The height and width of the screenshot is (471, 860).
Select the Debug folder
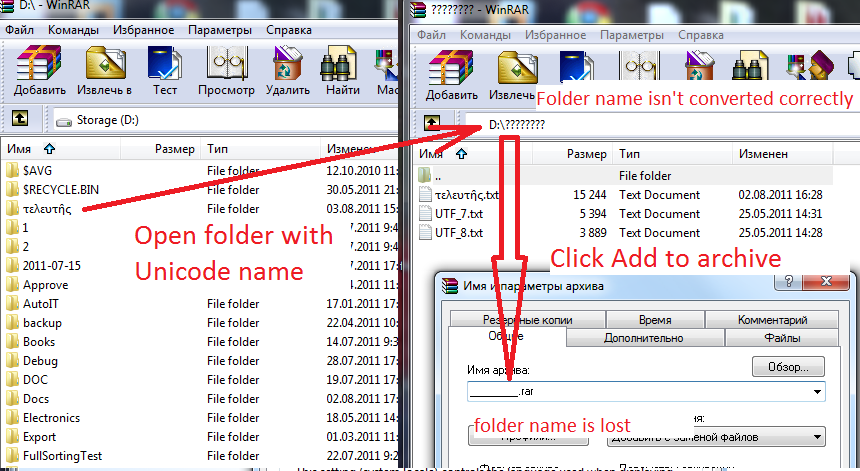coord(40,361)
